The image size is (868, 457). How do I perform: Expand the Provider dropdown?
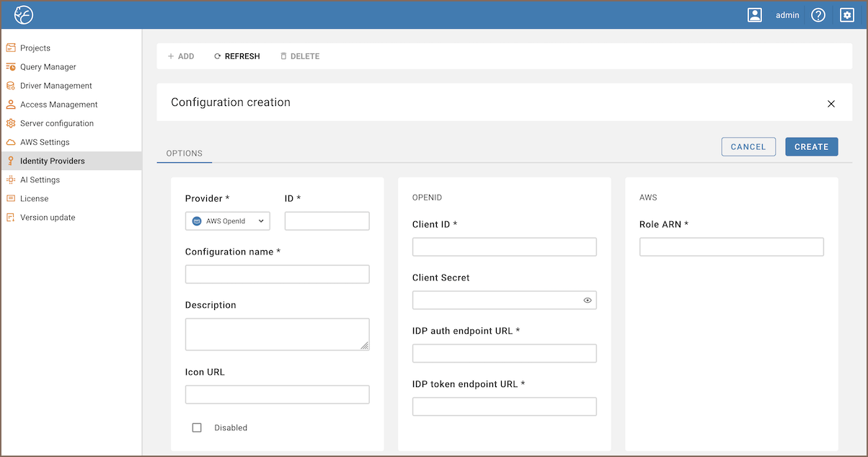(228, 221)
